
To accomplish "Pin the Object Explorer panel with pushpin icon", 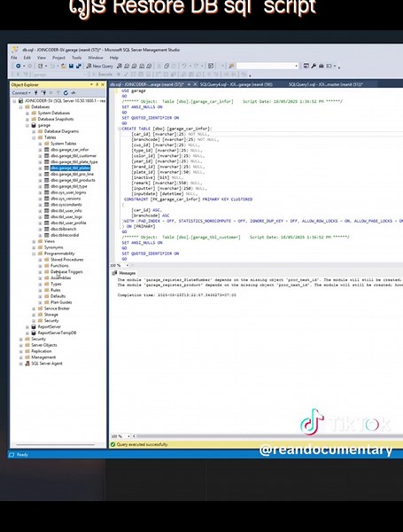I will click(97, 84).
